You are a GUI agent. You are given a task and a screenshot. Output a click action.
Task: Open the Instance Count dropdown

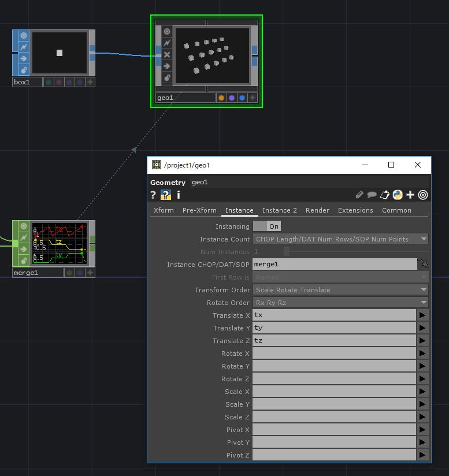(340, 239)
